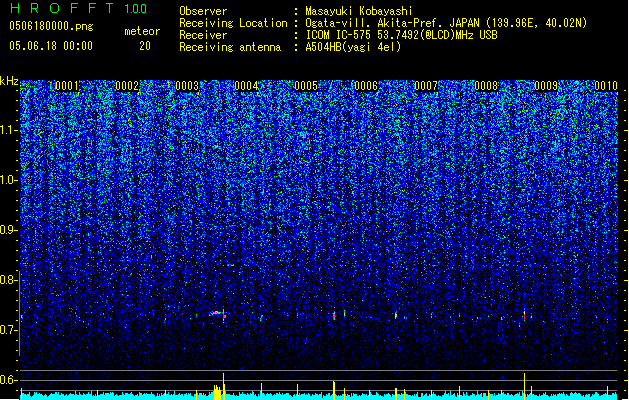The height and width of the screenshot is (400, 629).
Task: Click the wide yellow burst in power graph
Action: click(217, 392)
